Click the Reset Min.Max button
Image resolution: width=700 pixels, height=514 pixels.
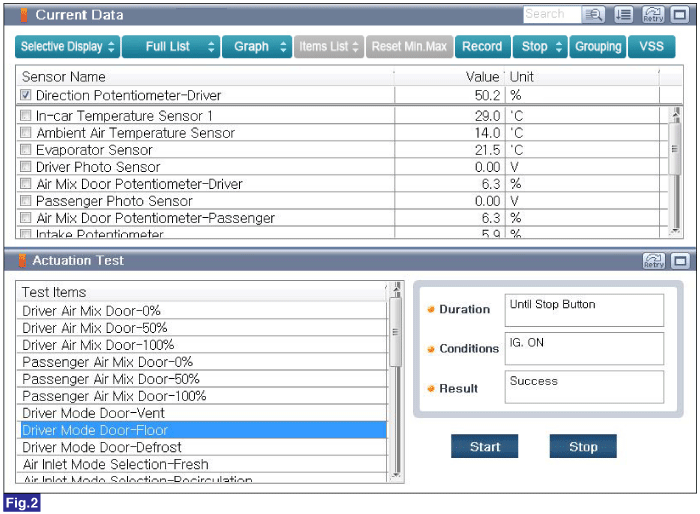(x=409, y=47)
